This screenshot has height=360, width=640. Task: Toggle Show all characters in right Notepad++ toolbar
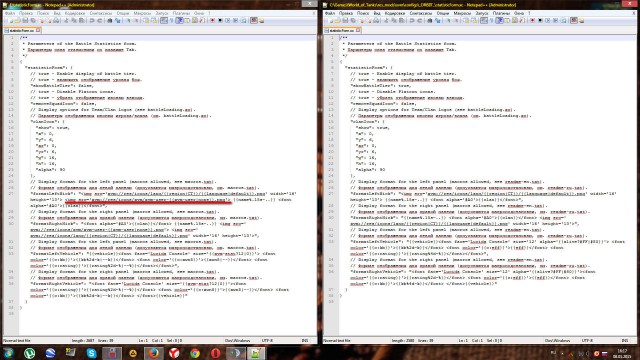coord(491,20)
